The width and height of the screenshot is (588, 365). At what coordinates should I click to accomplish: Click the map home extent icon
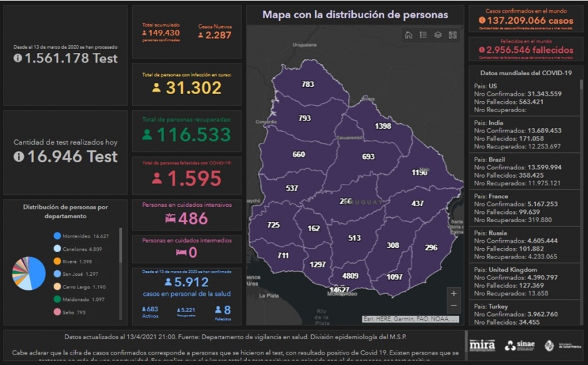click(408, 36)
